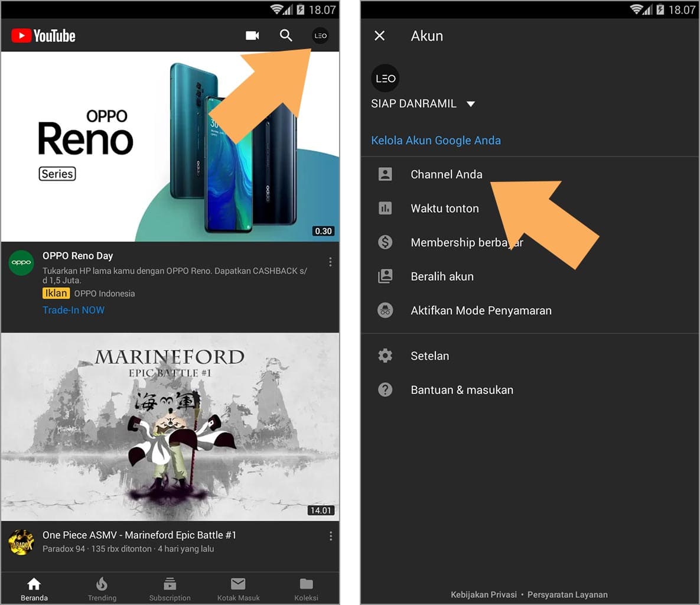This screenshot has height=605, width=700.
Task: Open Waktu tonton menu item
Action: pos(530,208)
